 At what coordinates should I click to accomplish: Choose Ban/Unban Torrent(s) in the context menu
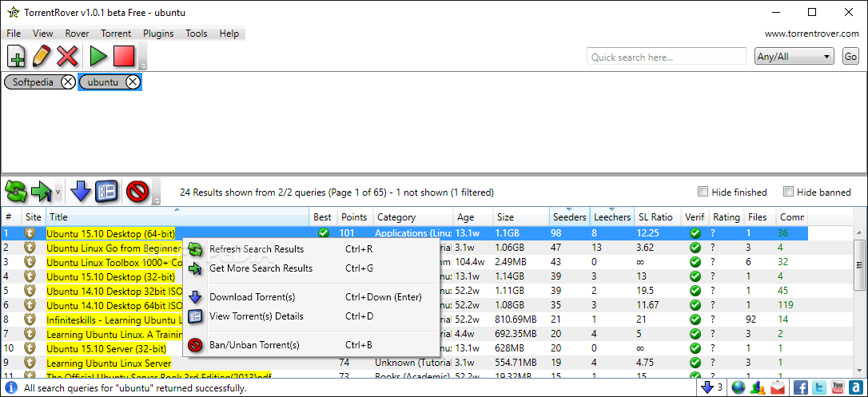[x=311, y=346]
